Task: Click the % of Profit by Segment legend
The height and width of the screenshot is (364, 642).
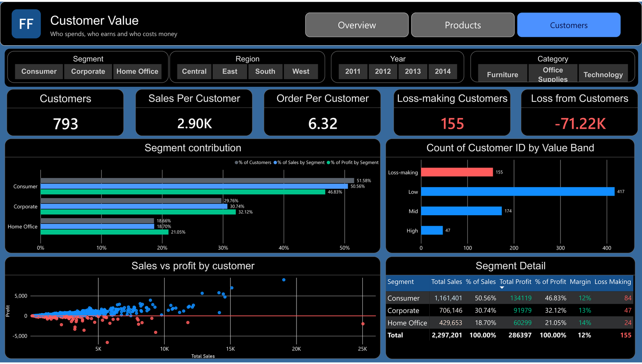Action: tap(352, 163)
